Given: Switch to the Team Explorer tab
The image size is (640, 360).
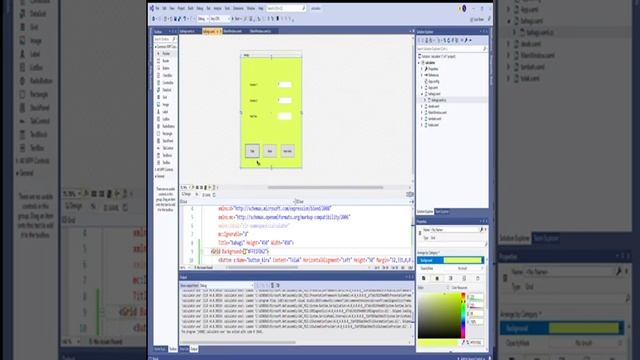Looking at the screenshot, I should click(x=442, y=212).
